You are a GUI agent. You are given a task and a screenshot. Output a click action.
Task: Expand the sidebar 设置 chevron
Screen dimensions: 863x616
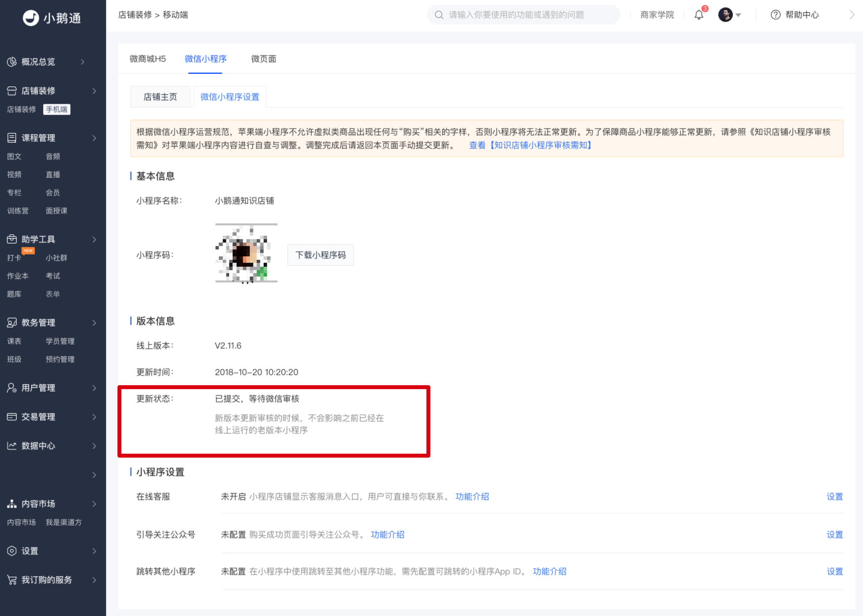coord(94,551)
